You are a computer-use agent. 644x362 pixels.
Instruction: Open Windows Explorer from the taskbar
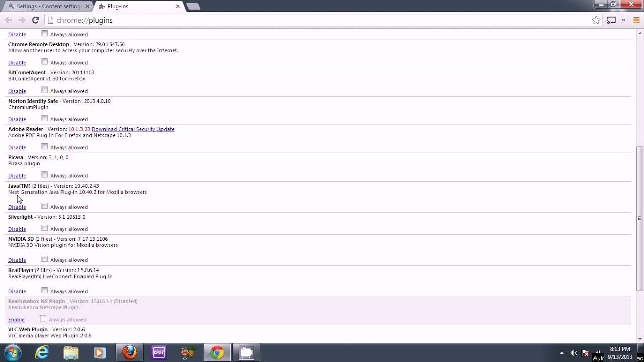(71, 353)
